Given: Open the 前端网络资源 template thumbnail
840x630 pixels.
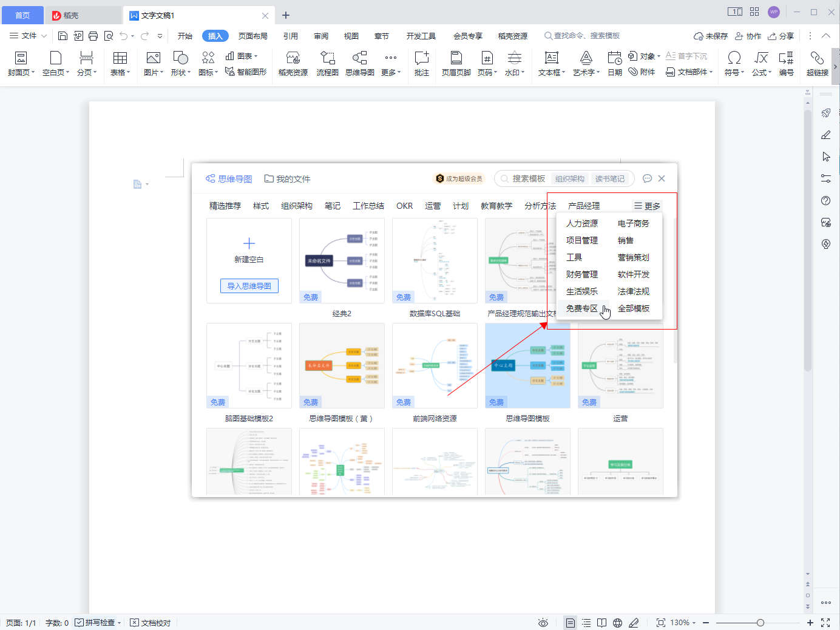Looking at the screenshot, I should (x=435, y=365).
